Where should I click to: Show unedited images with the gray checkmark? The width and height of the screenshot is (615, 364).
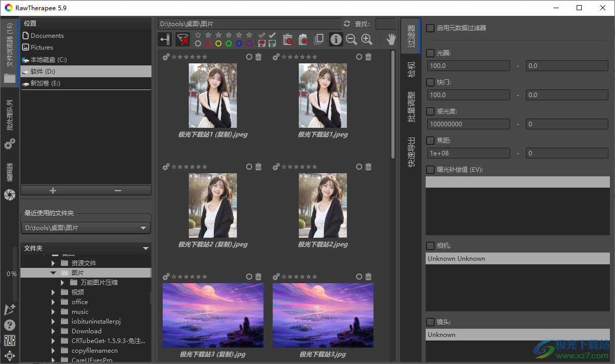[262, 35]
